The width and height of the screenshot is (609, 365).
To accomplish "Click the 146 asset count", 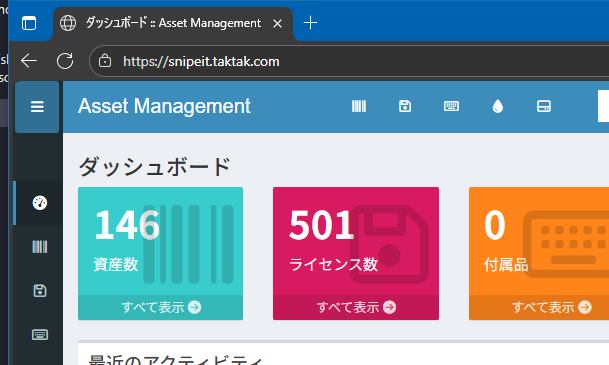I will click(127, 225).
